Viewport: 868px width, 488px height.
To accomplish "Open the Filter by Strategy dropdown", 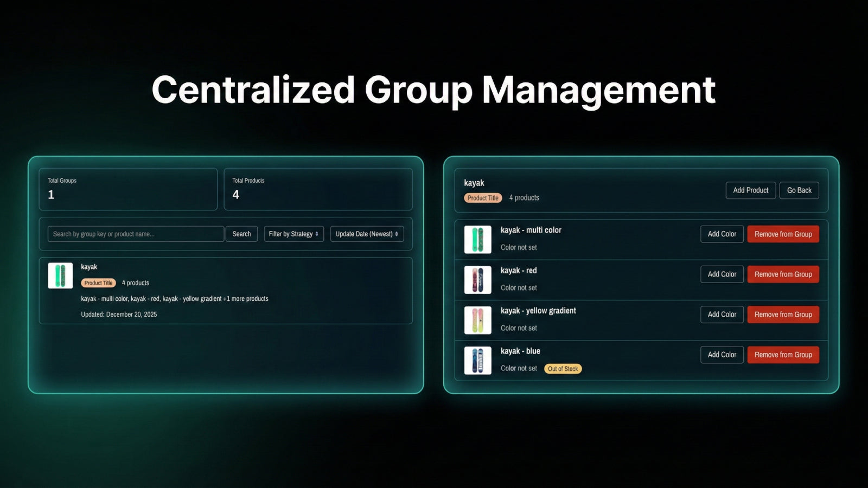I will (293, 234).
